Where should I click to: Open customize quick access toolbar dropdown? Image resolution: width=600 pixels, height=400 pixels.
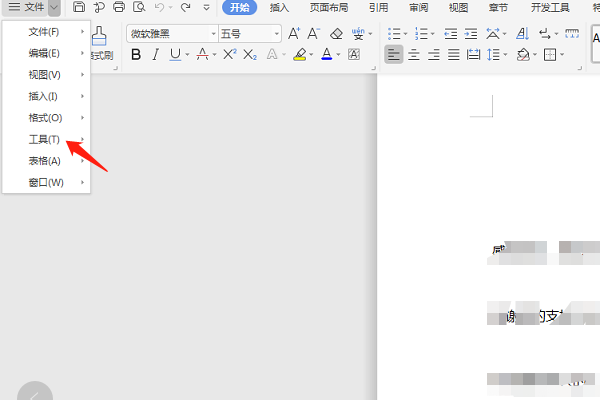click(x=206, y=7)
